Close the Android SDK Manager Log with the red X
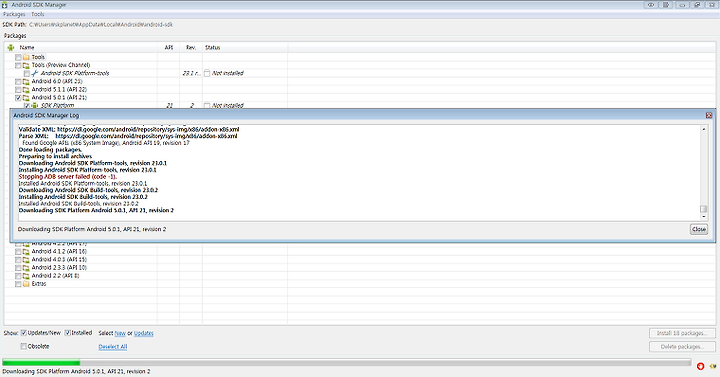 pyautogui.click(x=709, y=115)
